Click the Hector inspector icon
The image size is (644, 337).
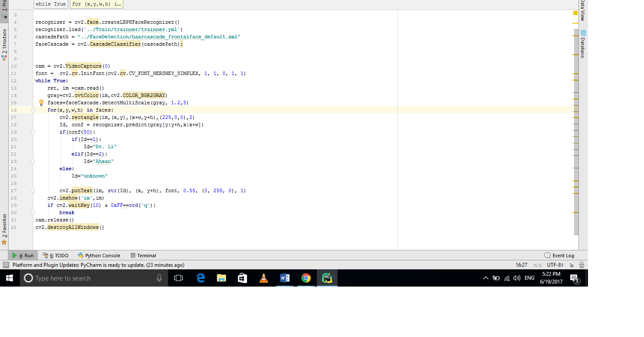(x=581, y=265)
